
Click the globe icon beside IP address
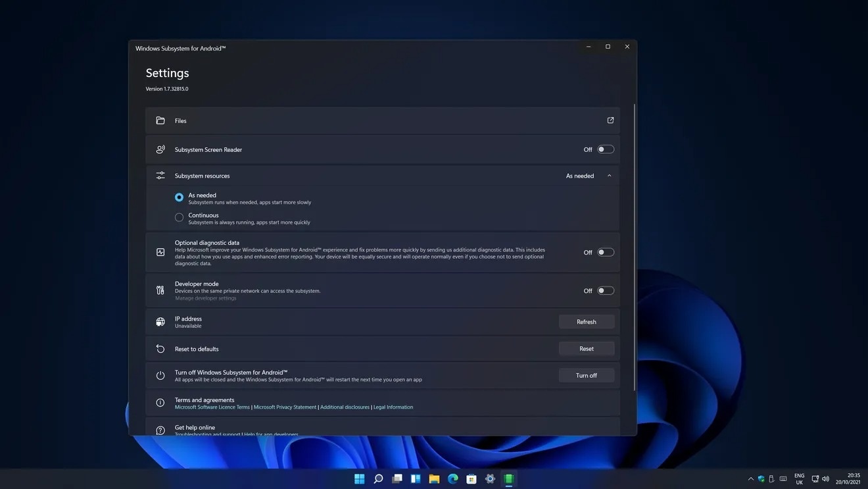pos(160,321)
